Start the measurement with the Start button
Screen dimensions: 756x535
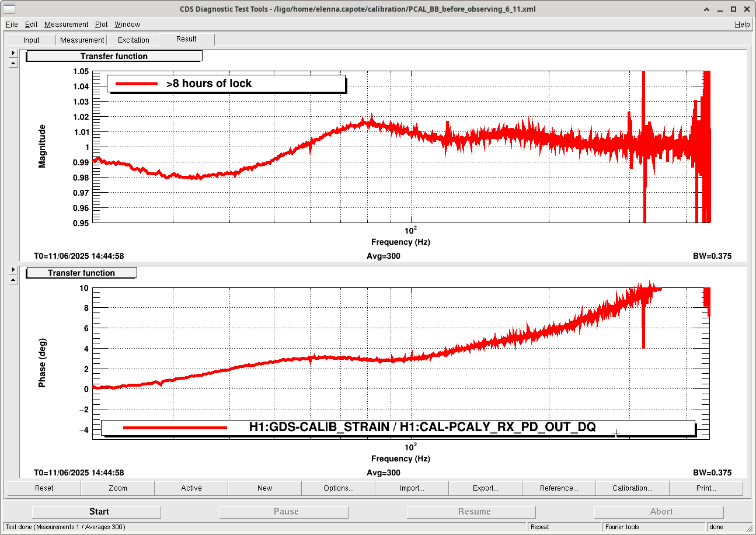(x=97, y=512)
